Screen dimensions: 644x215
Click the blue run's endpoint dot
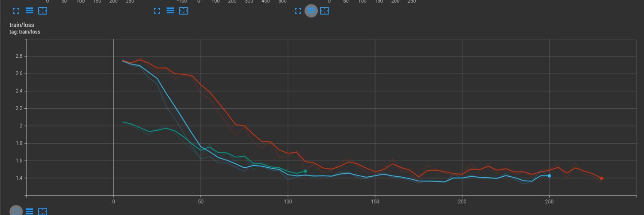[549, 175]
